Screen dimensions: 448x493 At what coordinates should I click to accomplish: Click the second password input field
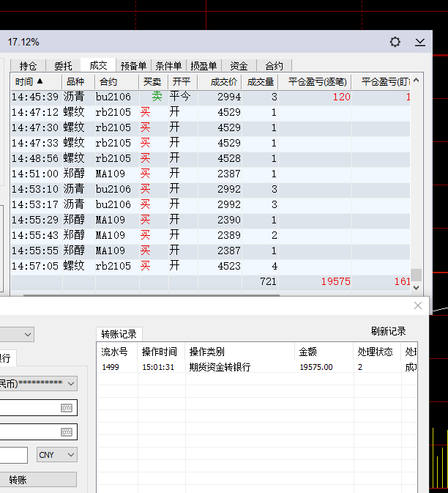[x=38, y=432]
